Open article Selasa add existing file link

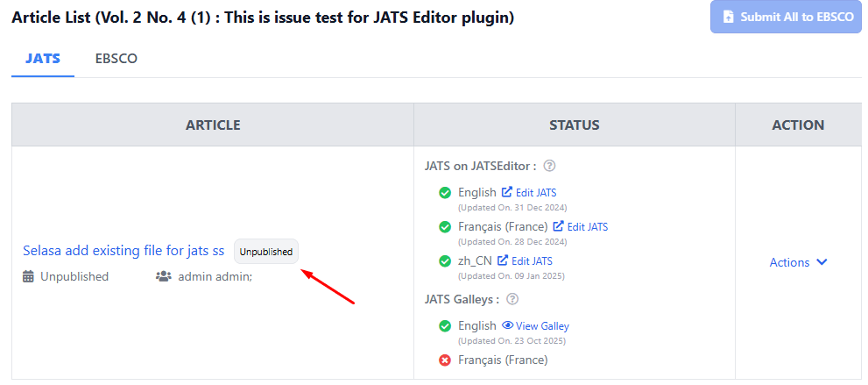(123, 251)
